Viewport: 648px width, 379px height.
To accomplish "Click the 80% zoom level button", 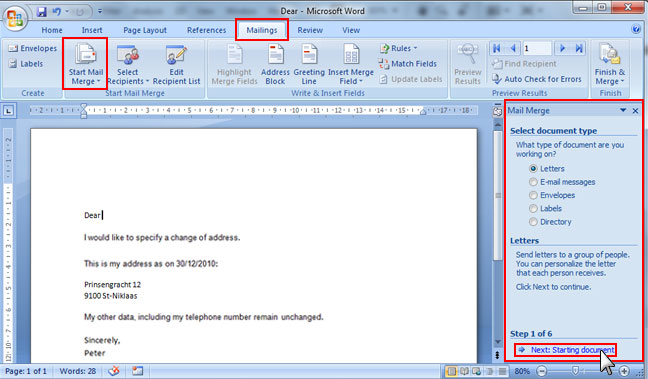I will click(x=522, y=371).
